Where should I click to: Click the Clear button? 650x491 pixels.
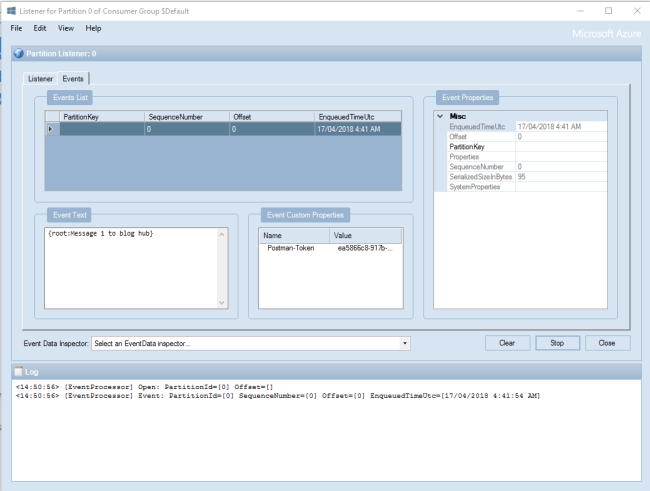507,343
